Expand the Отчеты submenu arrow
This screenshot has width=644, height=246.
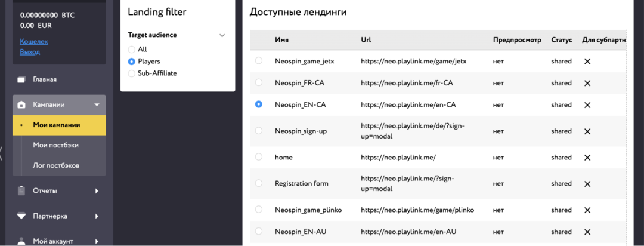(x=97, y=191)
